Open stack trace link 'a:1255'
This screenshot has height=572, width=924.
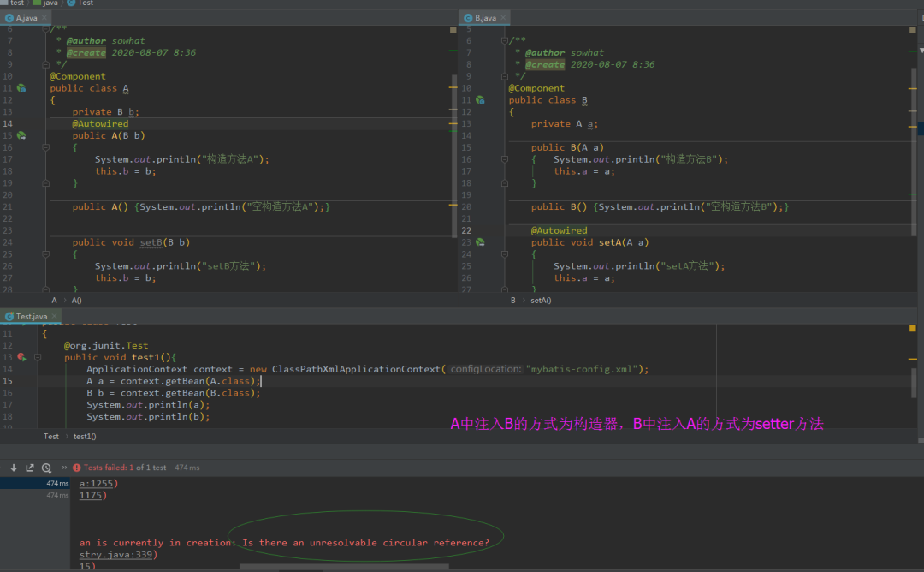[96, 484]
